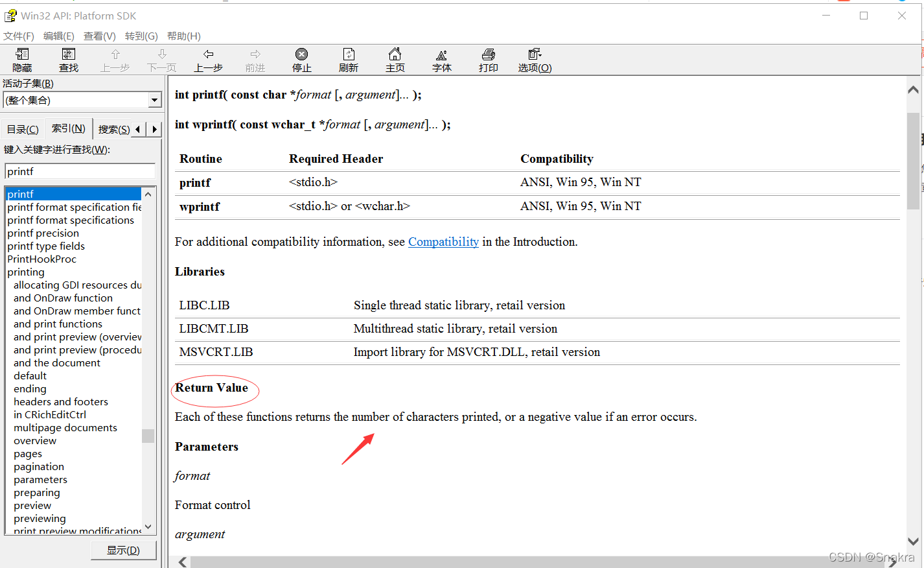Click the Display (显示) button

click(x=123, y=550)
